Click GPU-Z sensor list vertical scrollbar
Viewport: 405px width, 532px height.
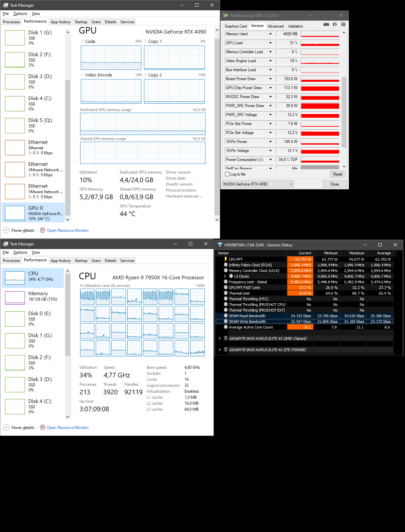(x=344, y=112)
